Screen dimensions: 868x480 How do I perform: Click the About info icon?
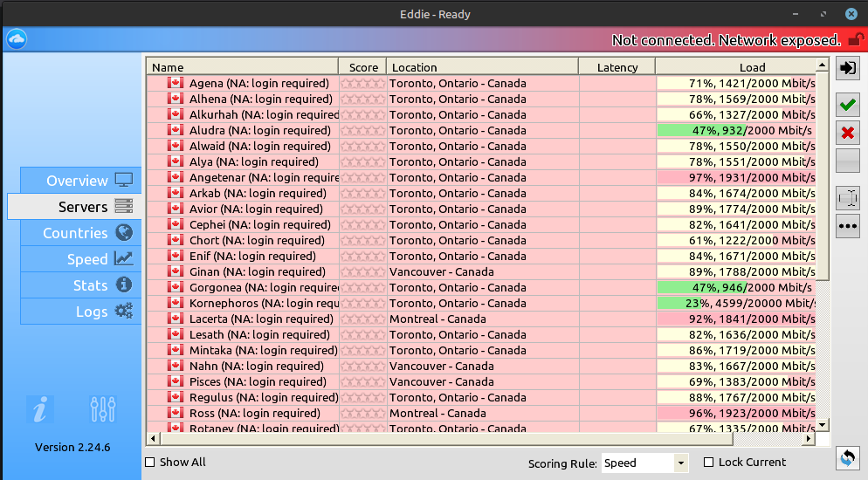(x=40, y=408)
